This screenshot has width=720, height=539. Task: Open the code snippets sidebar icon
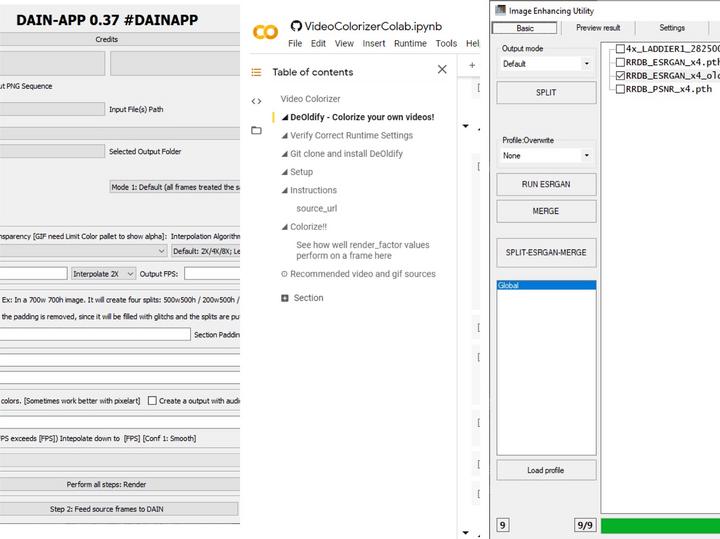[256, 101]
